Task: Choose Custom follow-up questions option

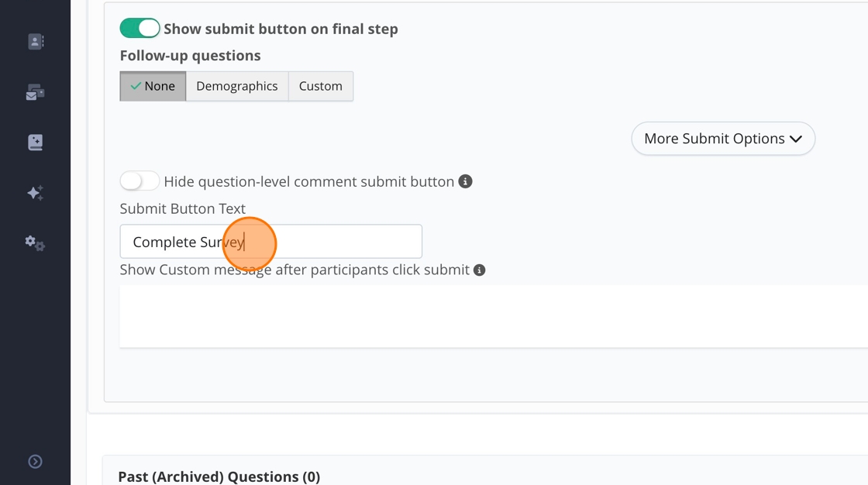Action: (x=320, y=86)
